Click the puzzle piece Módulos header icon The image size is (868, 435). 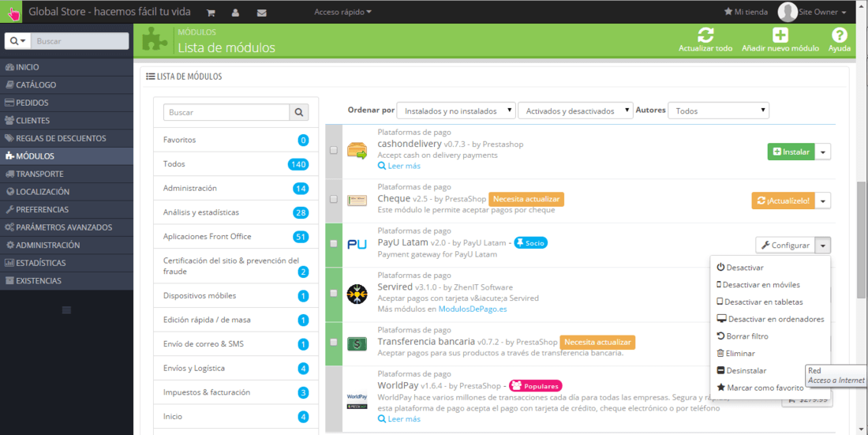click(154, 40)
